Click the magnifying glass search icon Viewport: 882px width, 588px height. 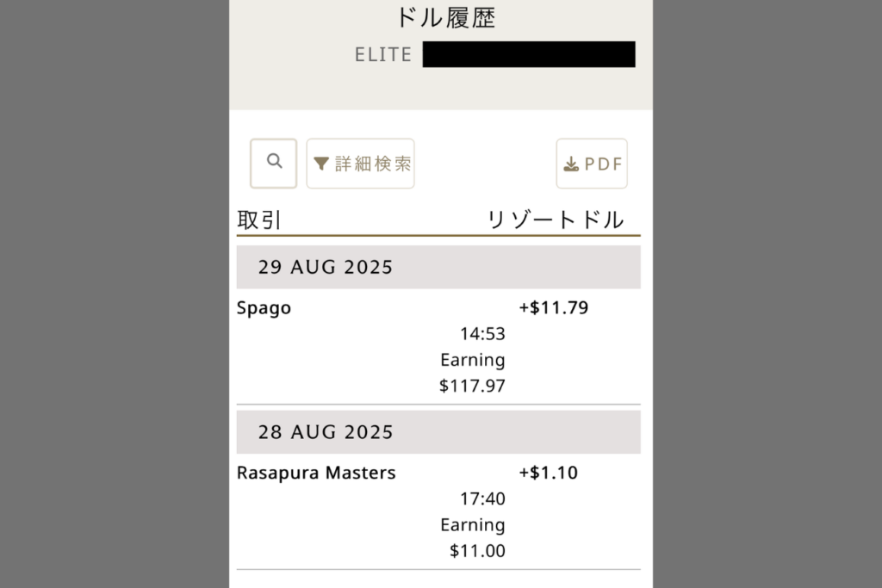(274, 162)
